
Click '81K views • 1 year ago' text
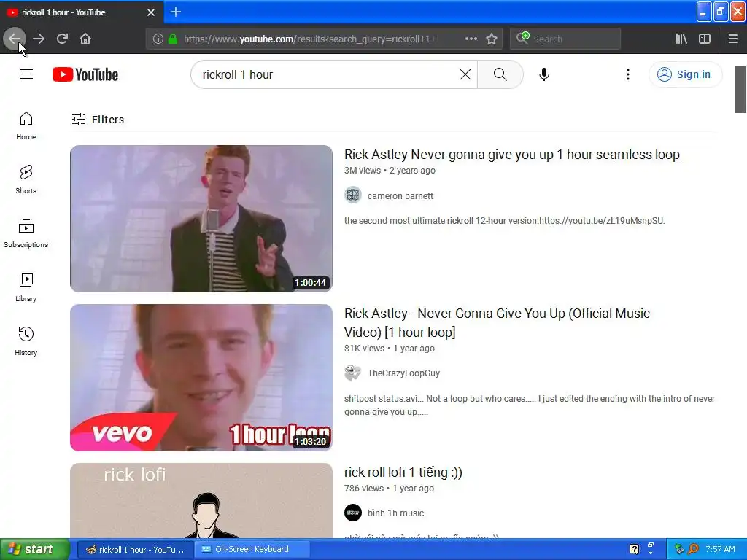[390, 348]
